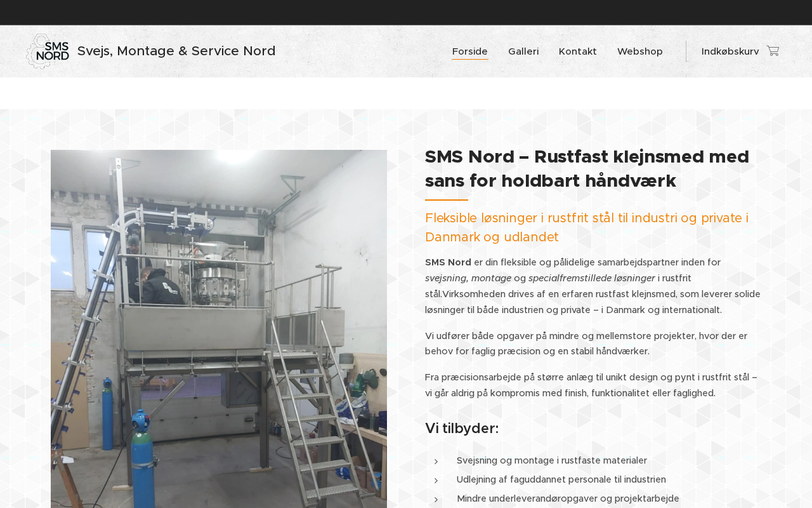Open the shopping cart icon
The height and width of the screenshot is (508, 812).
[x=773, y=51]
